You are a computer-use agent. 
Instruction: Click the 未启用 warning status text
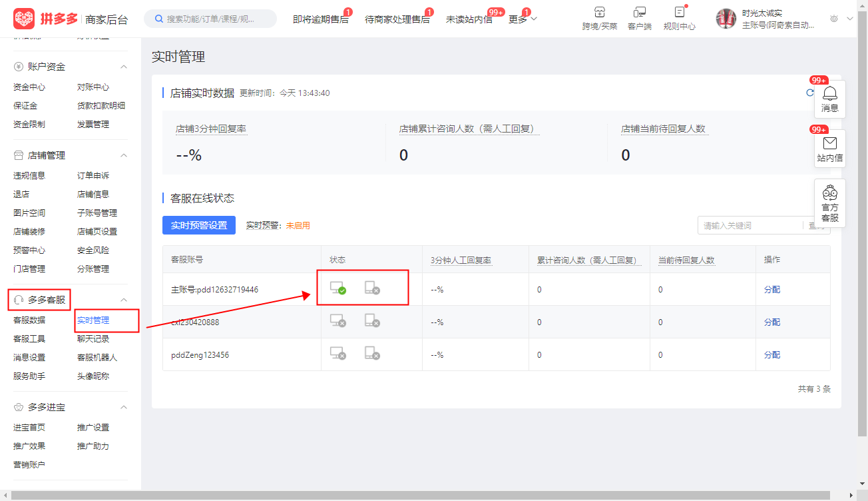pos(298,226)
